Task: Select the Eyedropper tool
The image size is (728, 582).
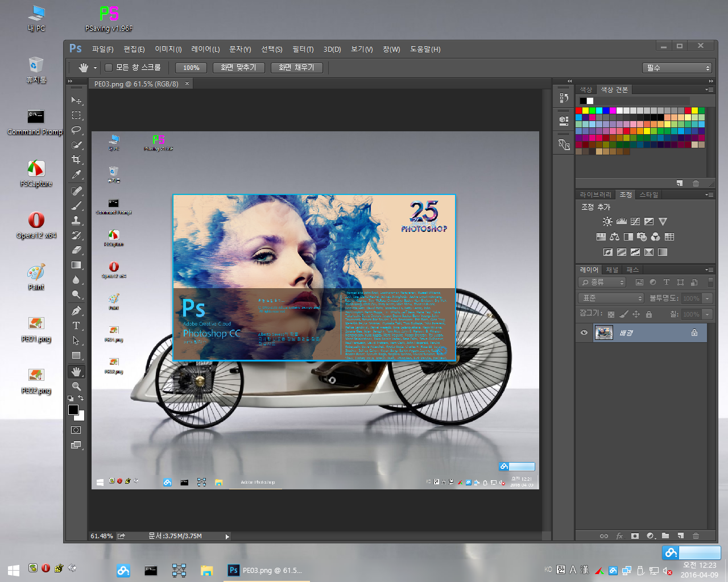Action: [x=76, y=174]
